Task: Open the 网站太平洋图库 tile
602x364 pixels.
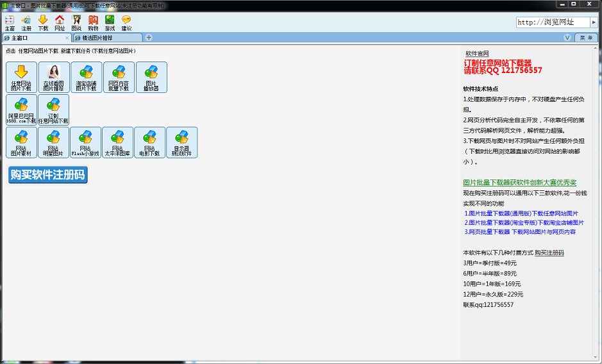Action: [x=117, y=142]
